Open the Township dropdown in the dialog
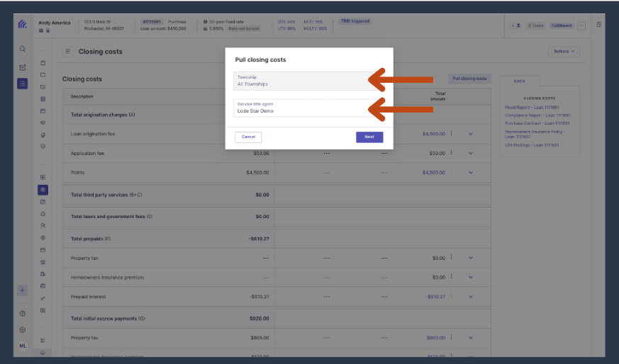 (308, 81)
